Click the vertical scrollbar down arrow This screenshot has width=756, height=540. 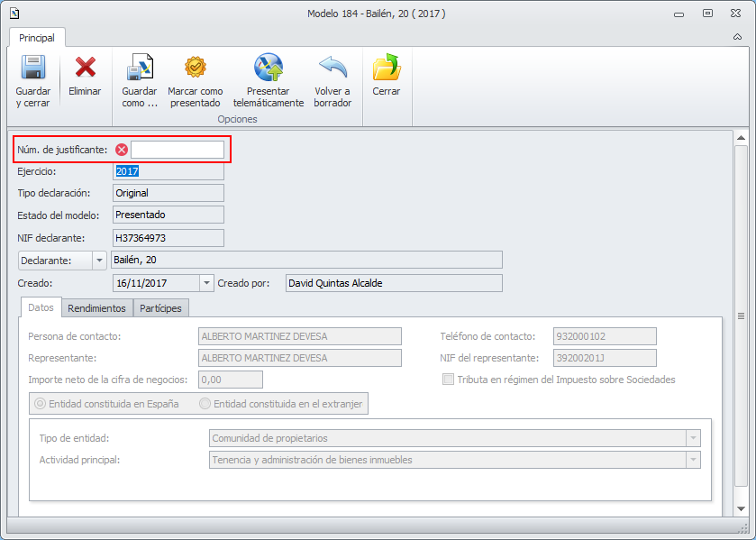click(x=741, y=508)
